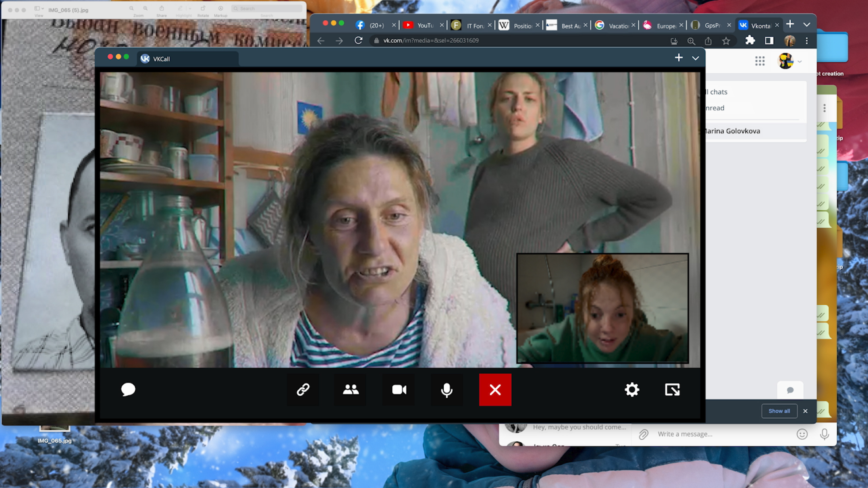The height and width of the screenshot is (488, 868).
Task: Reload the vk.com page
Action: point(358,40)
